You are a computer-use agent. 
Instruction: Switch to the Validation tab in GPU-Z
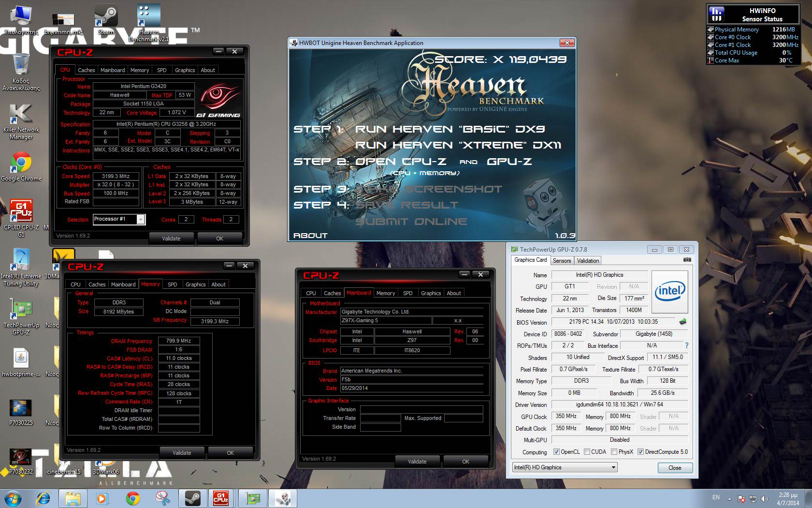588,260
